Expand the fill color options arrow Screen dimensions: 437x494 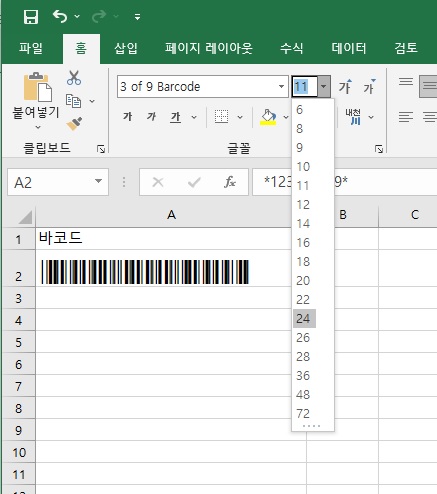(x=286, y=117)
